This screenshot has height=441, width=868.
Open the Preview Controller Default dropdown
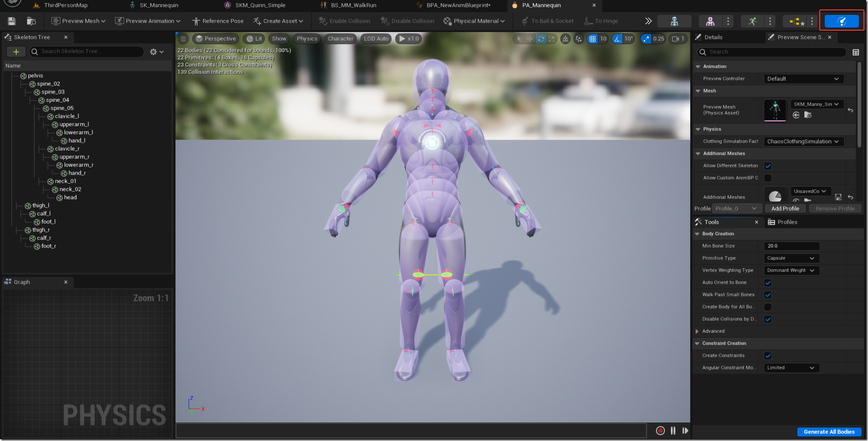(803, 79)
